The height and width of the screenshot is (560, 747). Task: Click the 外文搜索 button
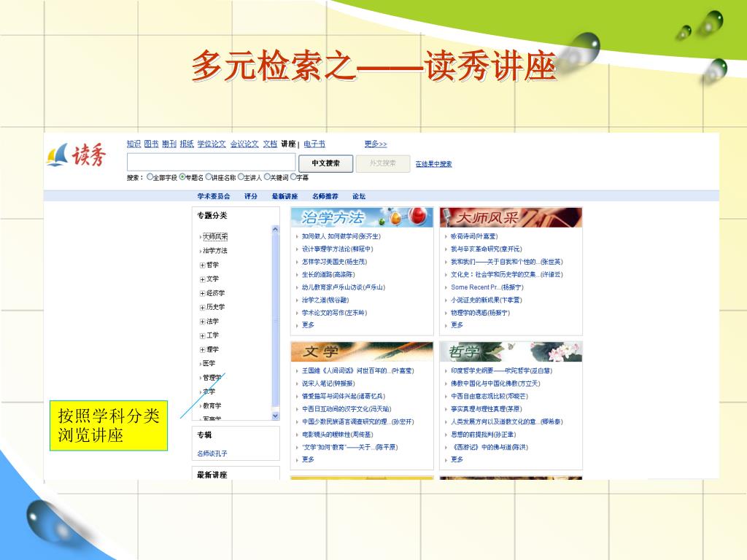[383, 163]
